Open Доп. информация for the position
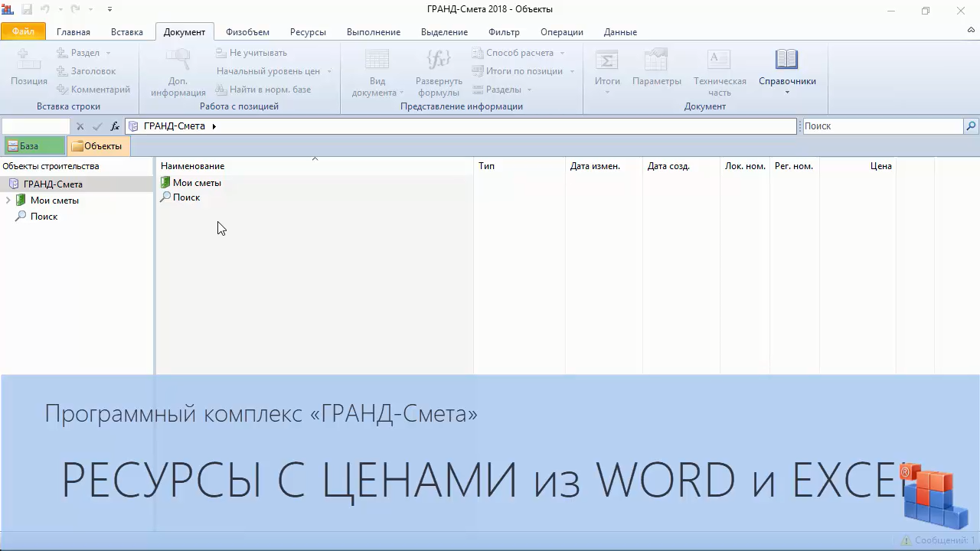980x551 pixels. (178, 73)
